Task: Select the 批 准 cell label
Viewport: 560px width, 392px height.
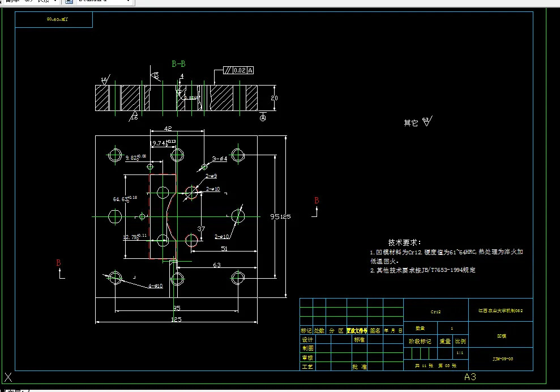Action: pyautogui.click(x=360, y=367)
